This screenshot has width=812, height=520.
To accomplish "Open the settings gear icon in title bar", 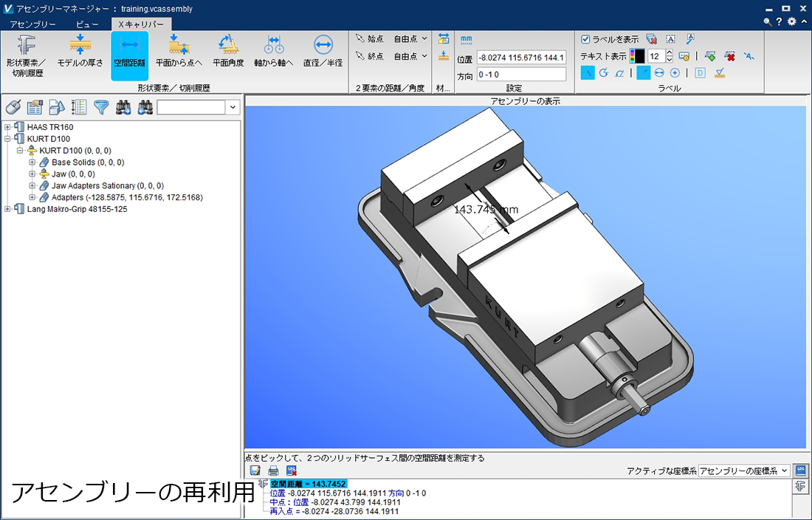I will (792, 21).
